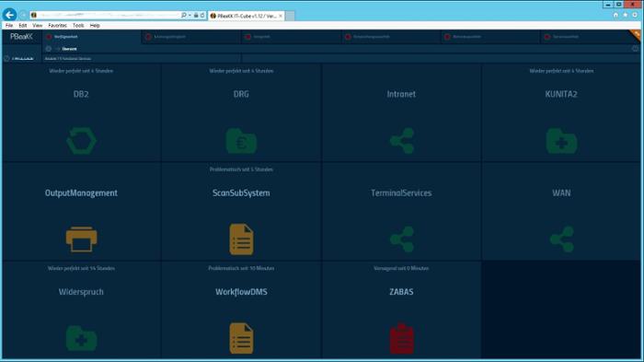
Task: Select the TerminalServices share icon
Action: pos(402,239)
